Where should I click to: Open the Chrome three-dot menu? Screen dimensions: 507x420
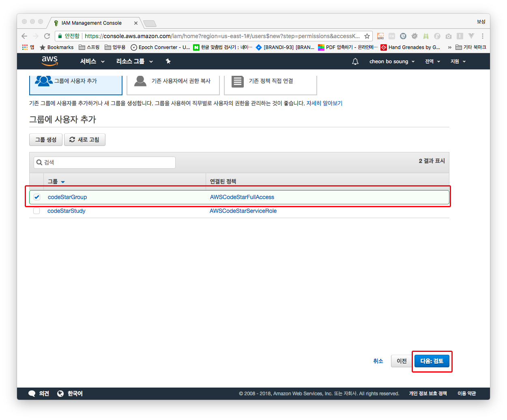click(482, 36)
